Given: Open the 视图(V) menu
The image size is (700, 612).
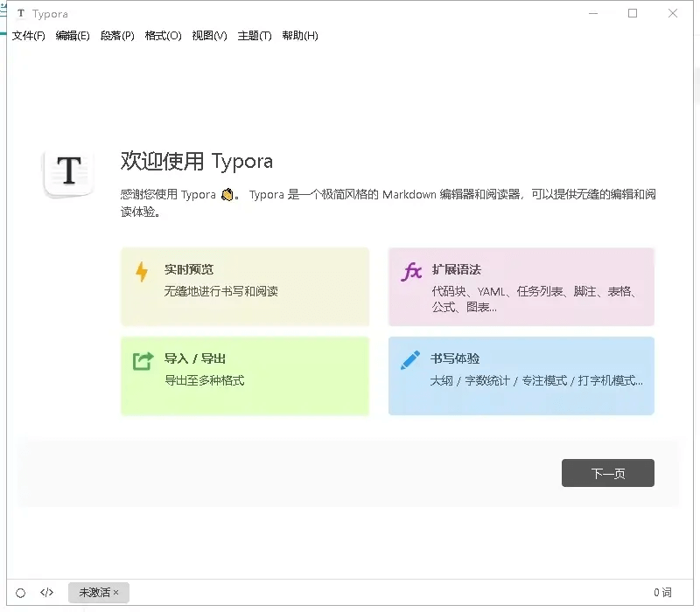Looking at the screenshot, I should pos(209,36).
